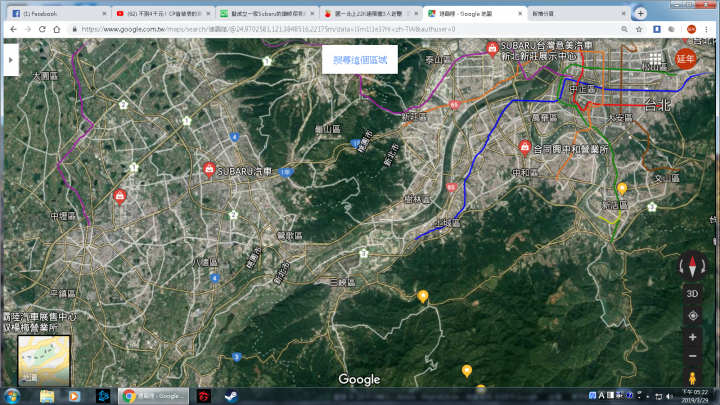This screenshot has height=405, width=720.
Task: Click the 搜尋這個區域 button
Action: [360, 60]
